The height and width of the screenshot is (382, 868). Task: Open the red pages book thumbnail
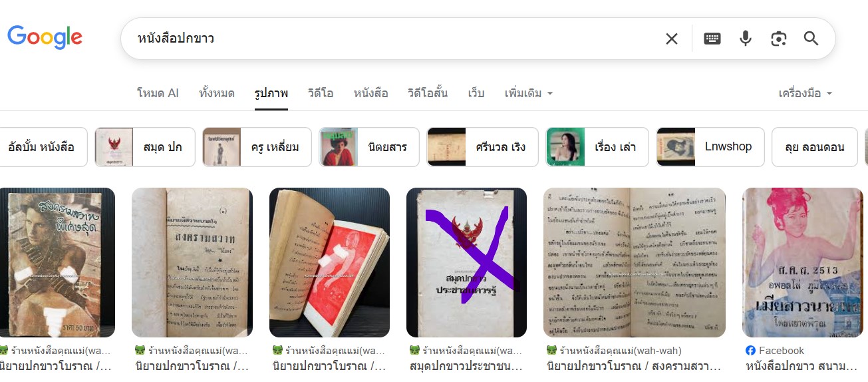point(329,262)
